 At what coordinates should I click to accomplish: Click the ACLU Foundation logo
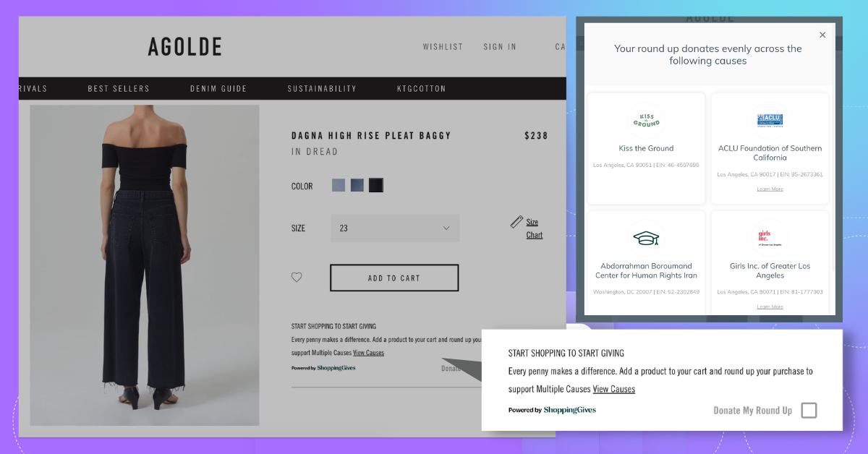[770, 120]
